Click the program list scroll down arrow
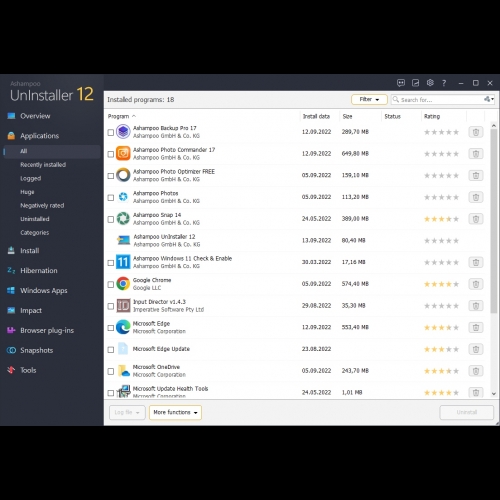This screenshot has height=500, width=500. [x=494, y=394]
